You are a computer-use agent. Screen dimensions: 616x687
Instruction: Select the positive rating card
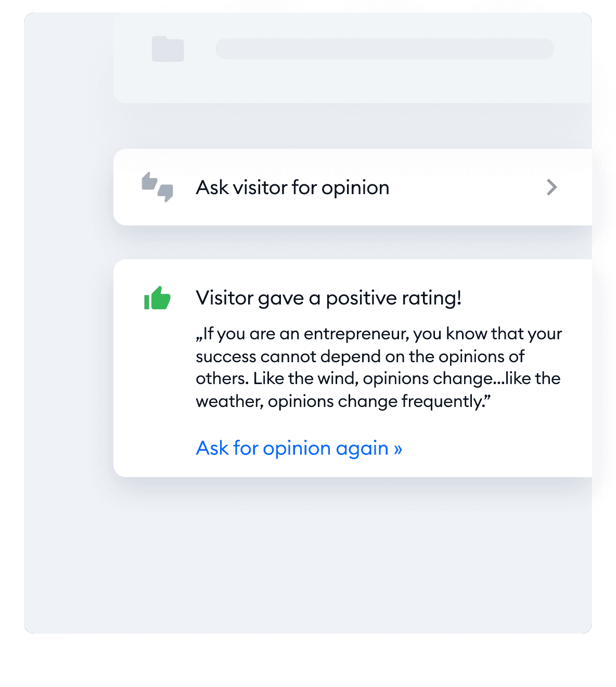(x=353, y=368)
